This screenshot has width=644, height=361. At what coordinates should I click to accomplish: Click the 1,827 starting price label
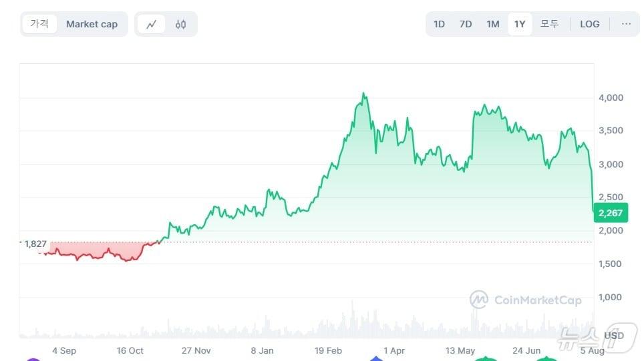coord(35,244)
